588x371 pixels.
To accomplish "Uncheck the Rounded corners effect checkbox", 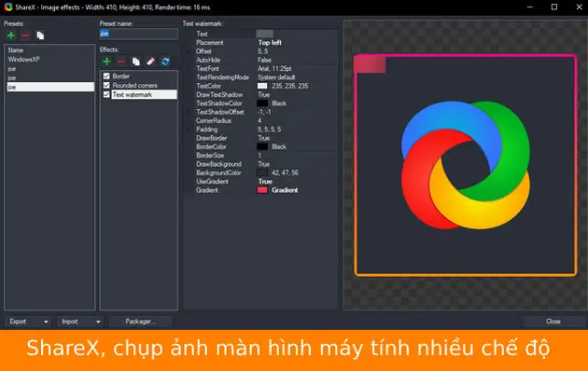I will pos(106,86).
